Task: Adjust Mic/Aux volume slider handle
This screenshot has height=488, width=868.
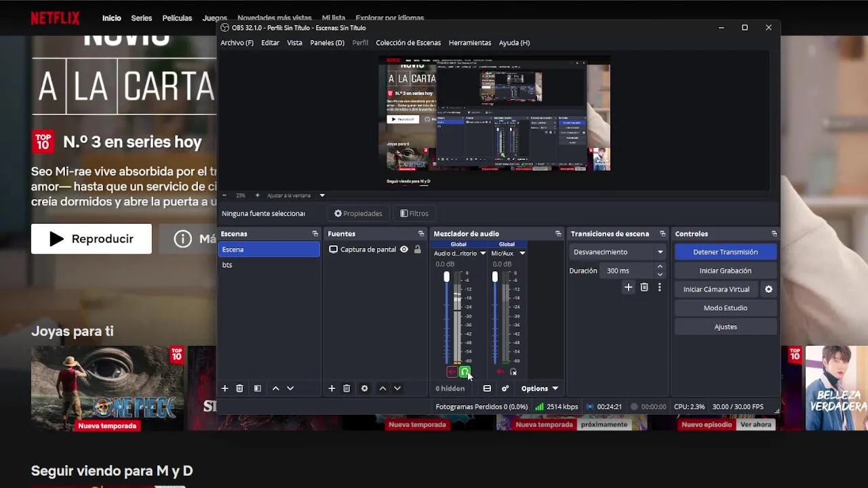Action: click(495, 277)
